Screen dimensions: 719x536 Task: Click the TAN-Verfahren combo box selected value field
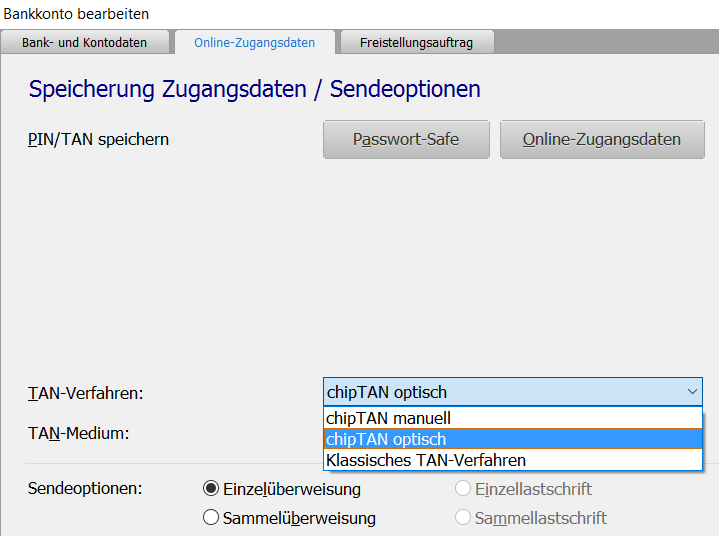pos(500,392)
